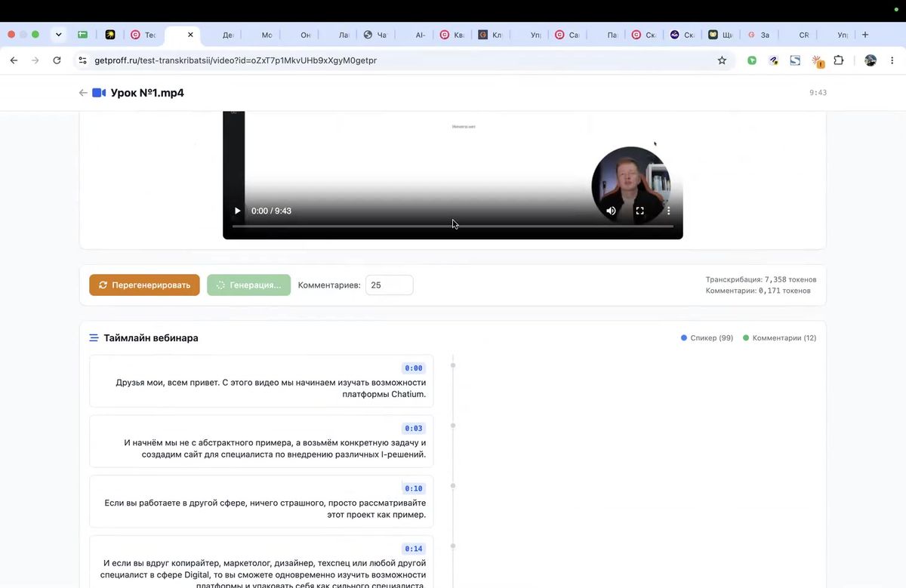Bookmark this page with the star icon

[x=722, y=60]
